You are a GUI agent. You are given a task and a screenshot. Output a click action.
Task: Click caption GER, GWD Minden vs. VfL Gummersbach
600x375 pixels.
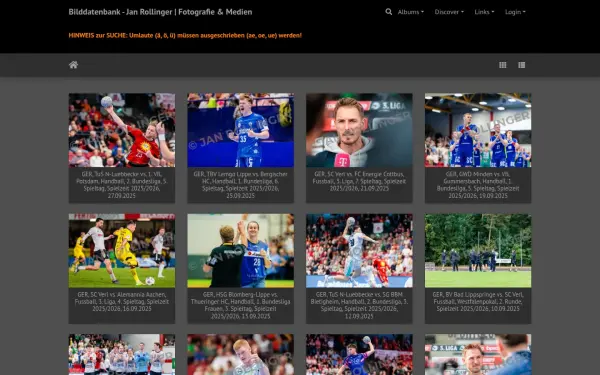click(x=478, y=185)
